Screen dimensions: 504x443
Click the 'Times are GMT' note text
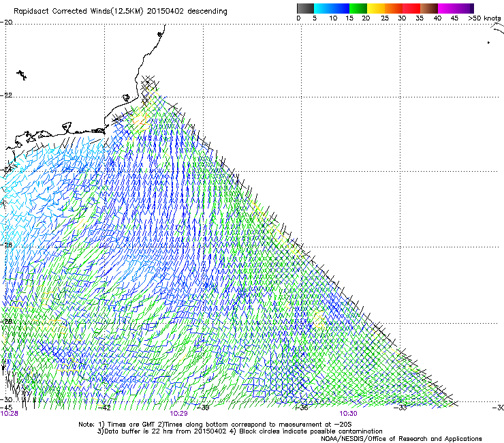tap(131, 425)
